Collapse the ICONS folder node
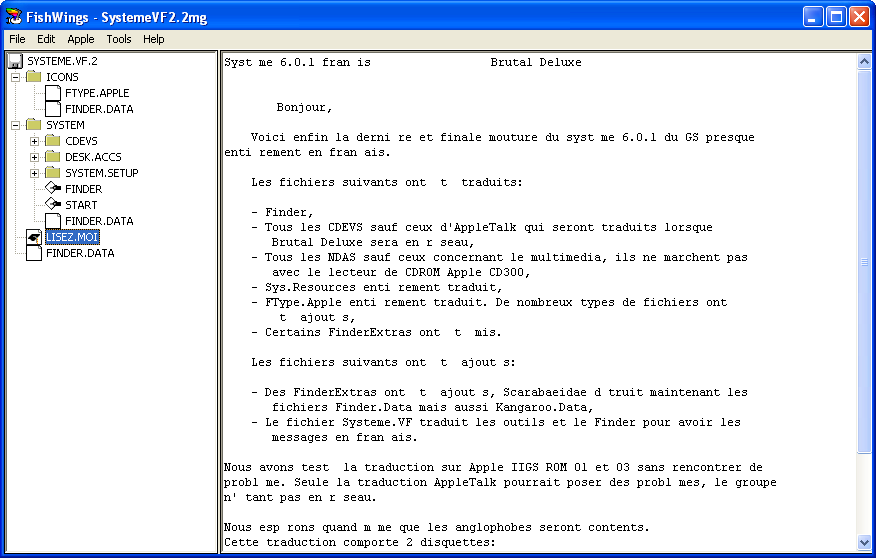The width and height of the screenshot is (876, 558). click(x=16, y=77)
